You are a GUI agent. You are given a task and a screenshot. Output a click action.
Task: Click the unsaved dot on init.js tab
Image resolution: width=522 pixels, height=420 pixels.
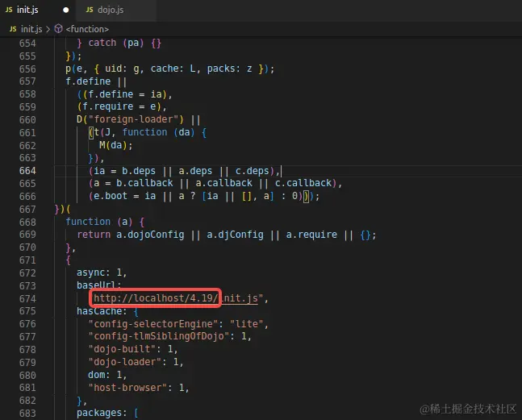(x=66, y=10)
